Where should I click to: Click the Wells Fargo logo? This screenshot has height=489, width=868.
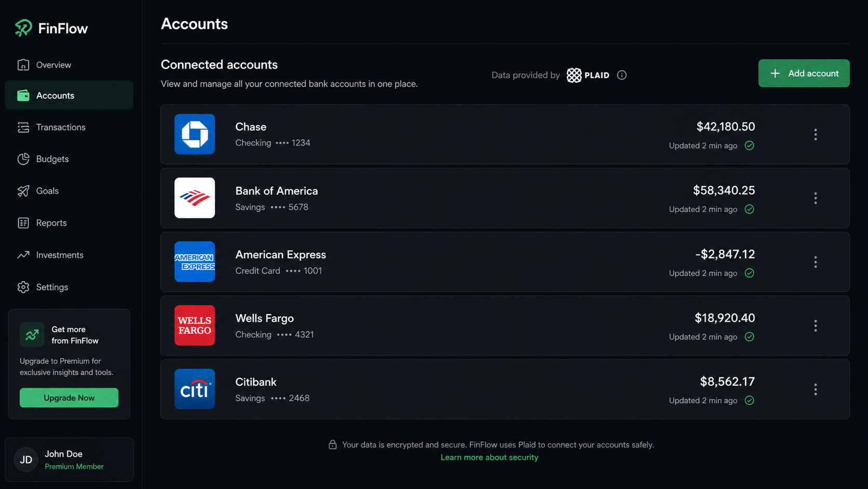pos(195,325)
